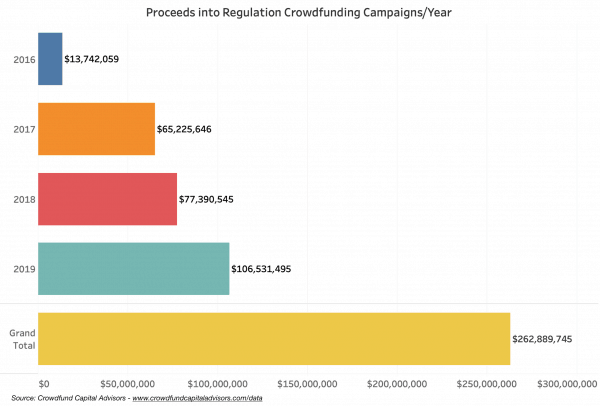Click the 2016 y-axis label
The height and width of the screenshot is (406, 600).
(25, 60)
